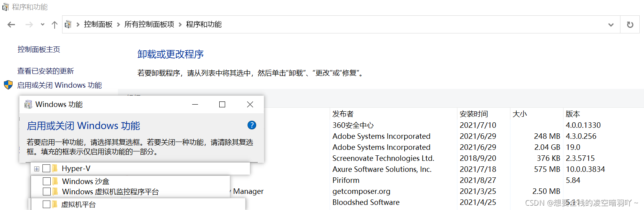Sort by 安装时间 column header
The height and width of the screenshot is (210, 644).
tap(474, 114)
